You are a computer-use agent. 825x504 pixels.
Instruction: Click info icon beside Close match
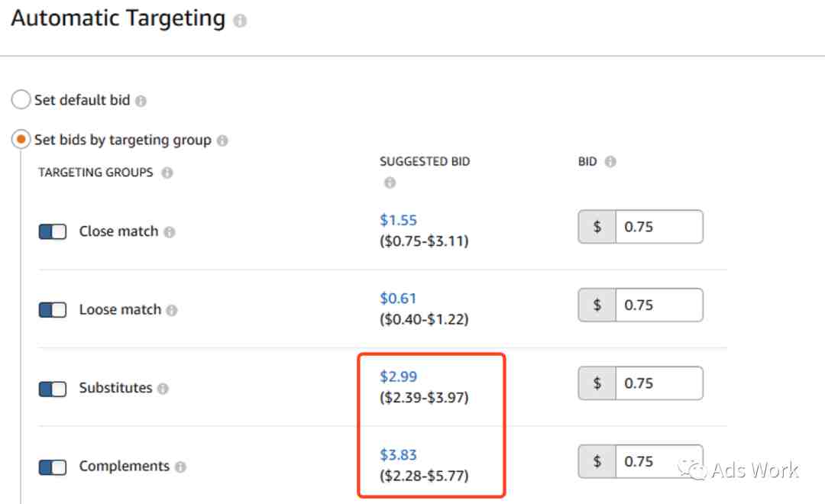click(169, 232)
